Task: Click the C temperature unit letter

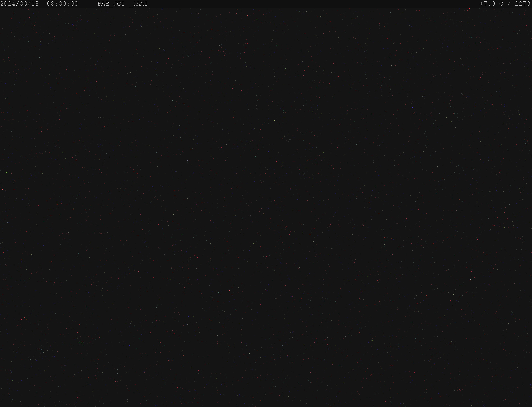Action: click(501, 4)
